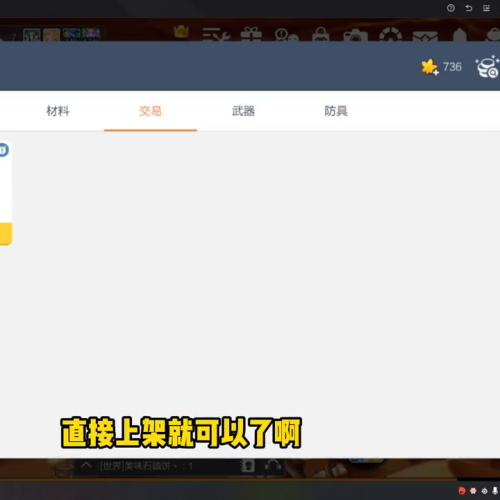Click the red round icon in bottom-right corner
The image size is (500, 500).
[462, 491]
